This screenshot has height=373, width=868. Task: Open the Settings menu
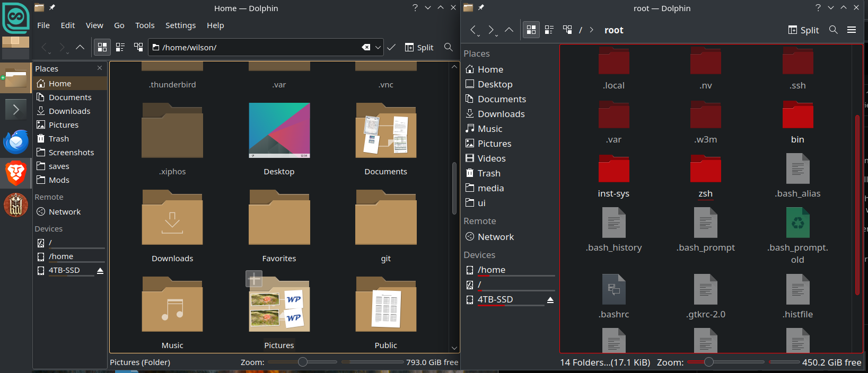[x=180, y=25]
